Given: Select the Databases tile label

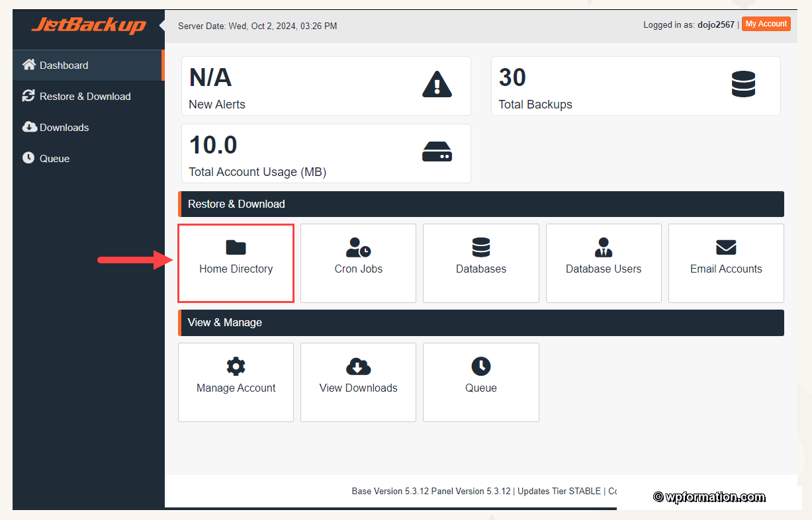Looking at the screenshot, I should click(481, 269).
